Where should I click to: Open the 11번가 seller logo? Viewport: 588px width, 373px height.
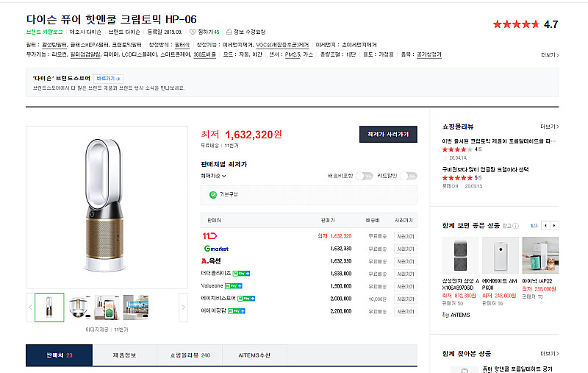209,236
